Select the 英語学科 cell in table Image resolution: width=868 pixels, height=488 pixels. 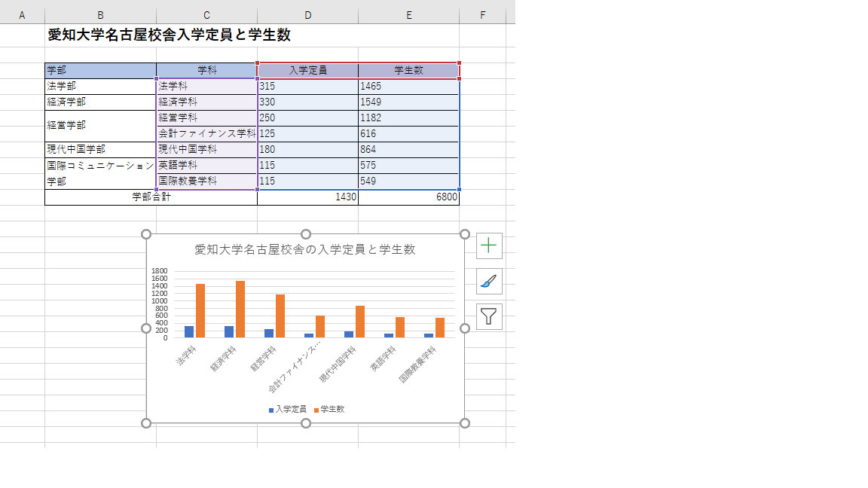[206, 165]
